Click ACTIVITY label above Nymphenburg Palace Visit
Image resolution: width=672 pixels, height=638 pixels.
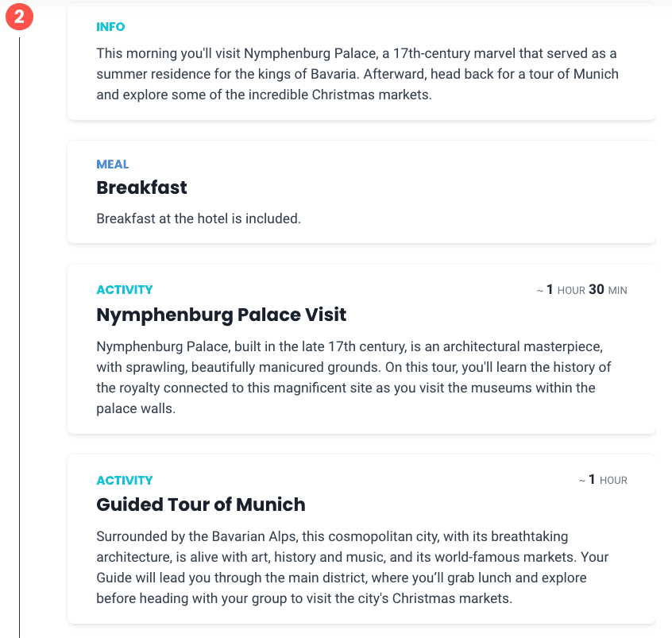pos(124,290)
